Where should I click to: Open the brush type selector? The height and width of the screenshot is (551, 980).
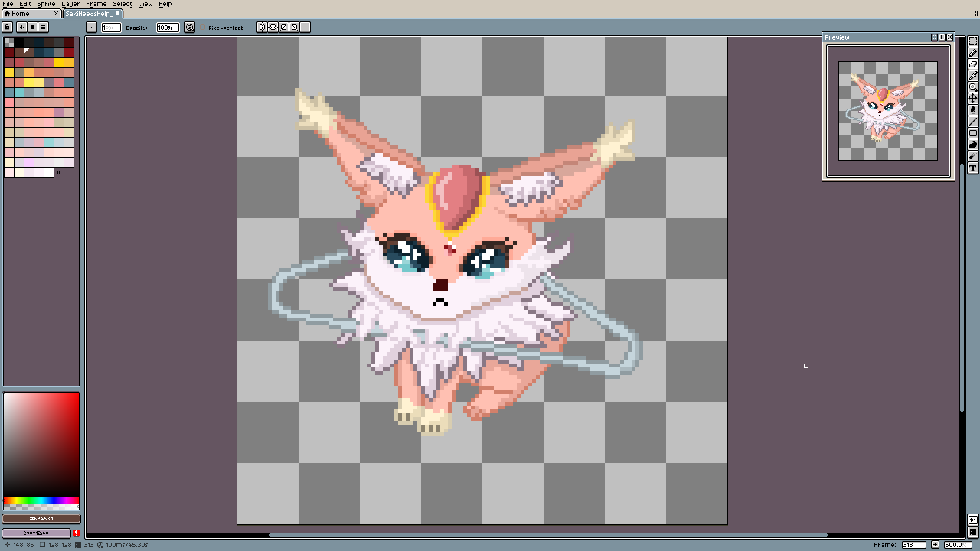(91, 27)
